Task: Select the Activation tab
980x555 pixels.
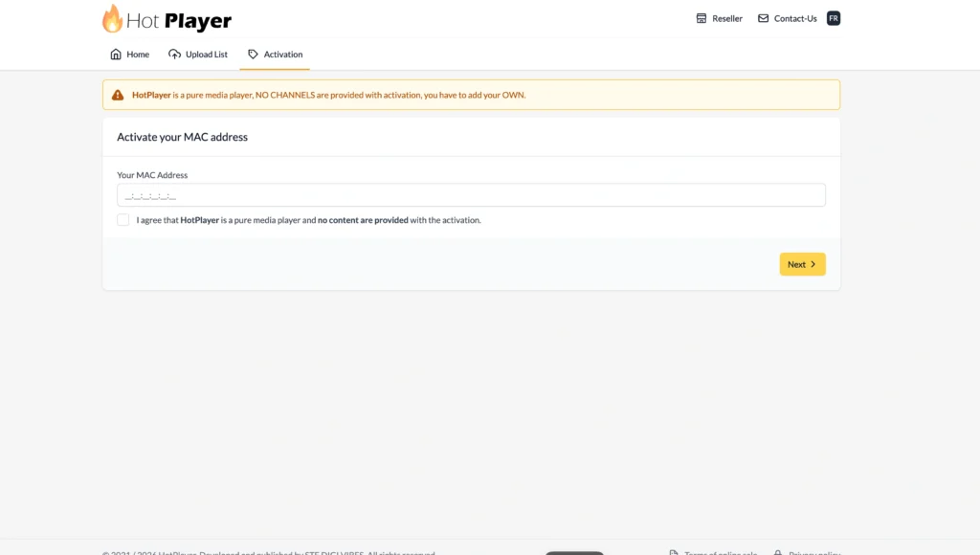Action: (275, 55)
